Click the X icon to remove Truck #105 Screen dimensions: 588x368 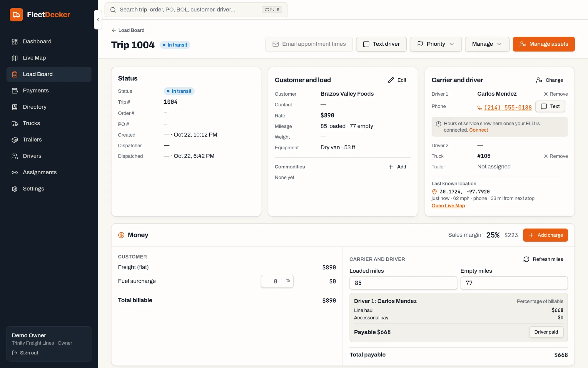(546, 156)
